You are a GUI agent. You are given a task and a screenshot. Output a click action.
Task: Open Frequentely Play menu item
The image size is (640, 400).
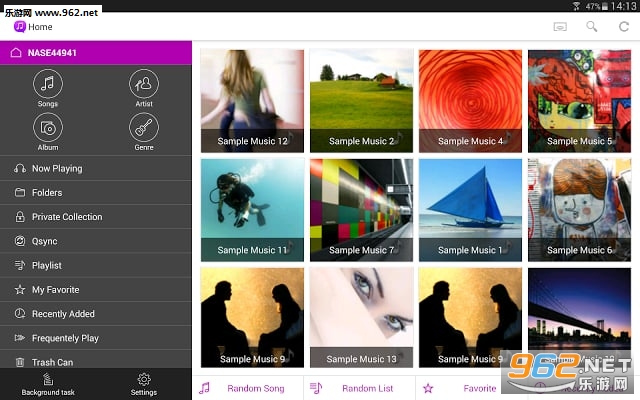pos(96,338)
